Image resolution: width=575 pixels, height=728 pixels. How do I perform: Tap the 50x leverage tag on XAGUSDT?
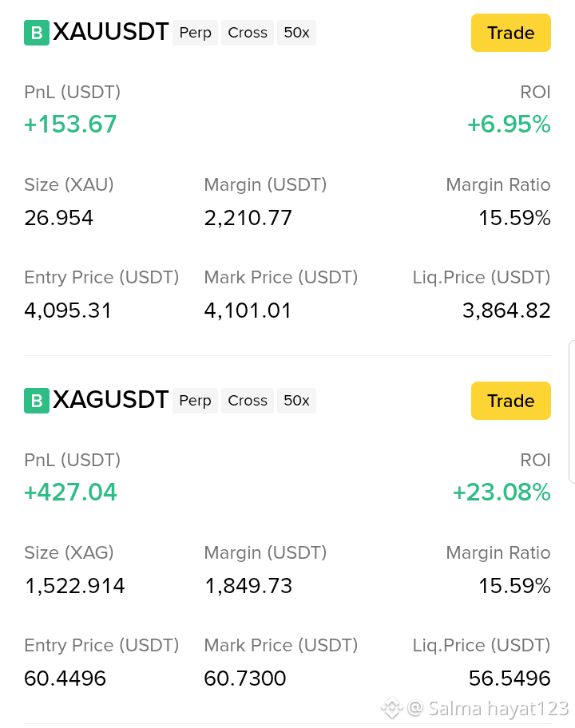tap(296, 401)
